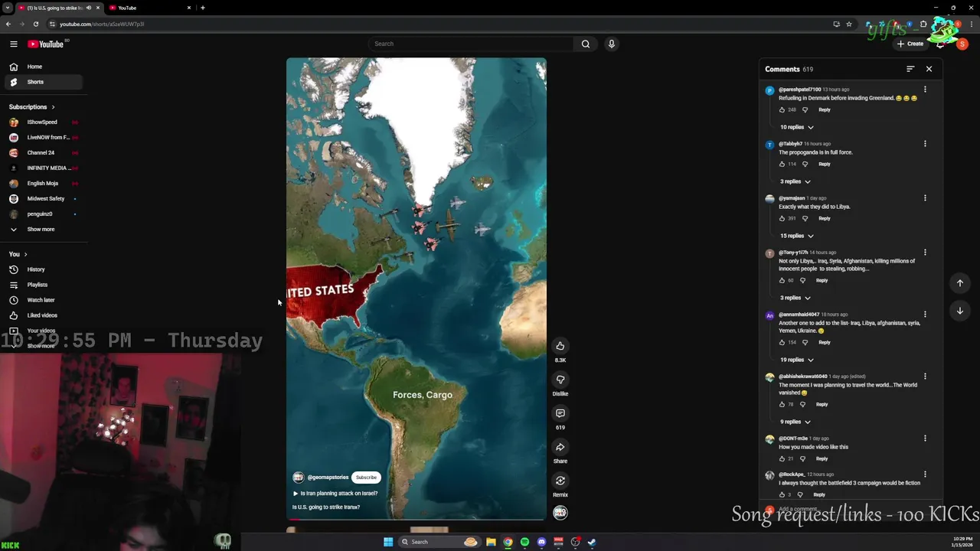Like the @pareshpatel7100 comment
This screenshot has height=551, width=980.
pyautogui.click(x=782, y=109)
